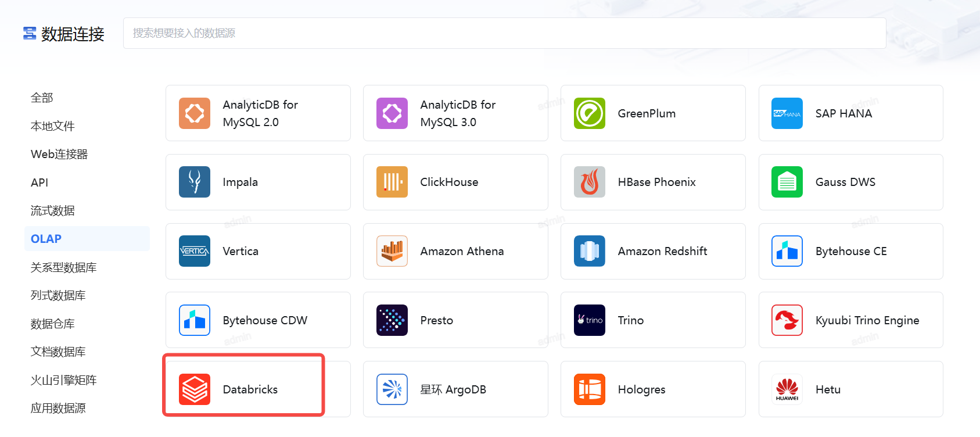Click the Amazon Redshift icon
Viewport: 980px width, 437px height.
590,251
